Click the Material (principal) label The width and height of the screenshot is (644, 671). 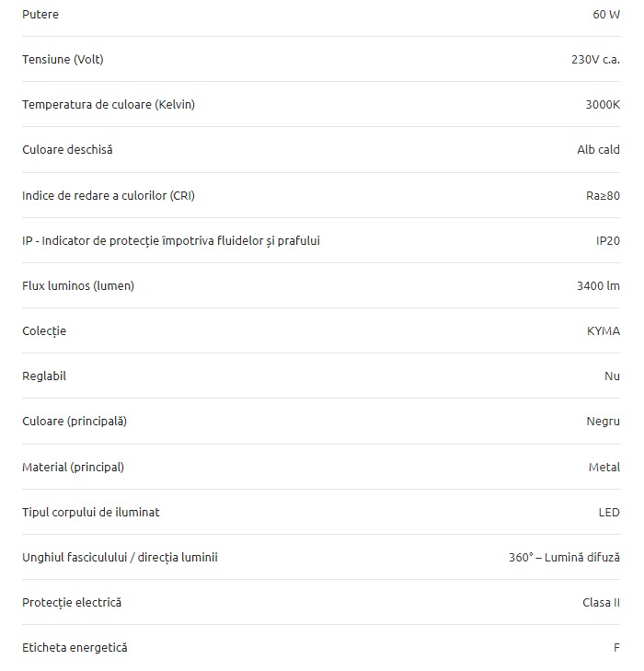coord(73,467)
